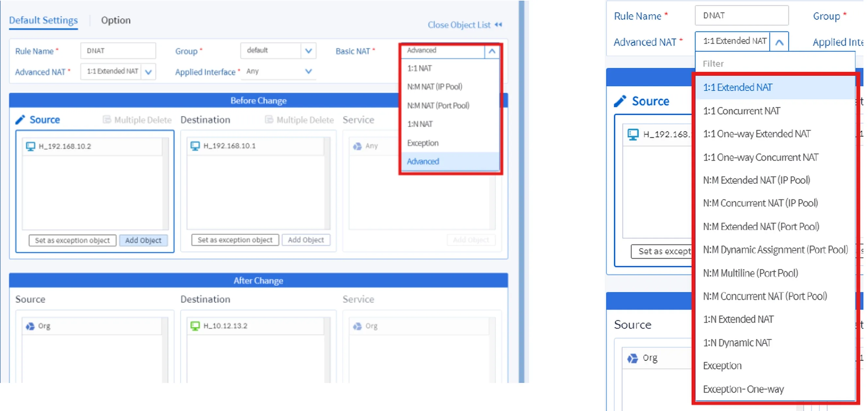The image size is (868, 411).
Task: Open the Default Settings tab
Action: point(43,20)
